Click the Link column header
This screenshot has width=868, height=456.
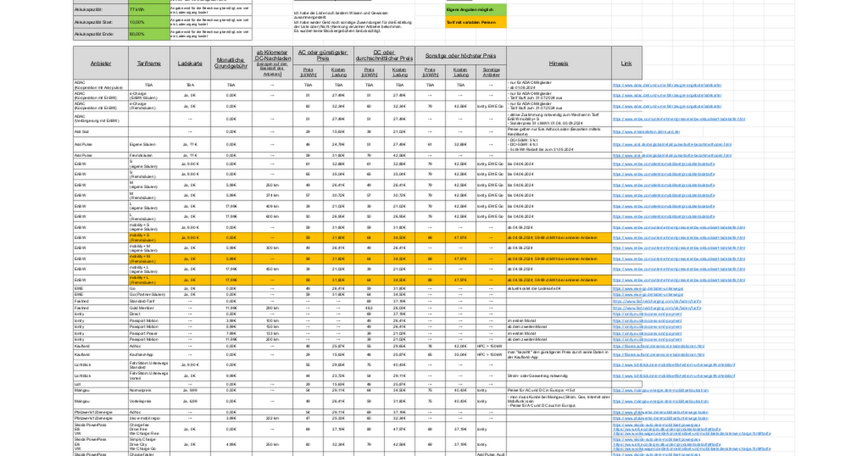(626, 63)
